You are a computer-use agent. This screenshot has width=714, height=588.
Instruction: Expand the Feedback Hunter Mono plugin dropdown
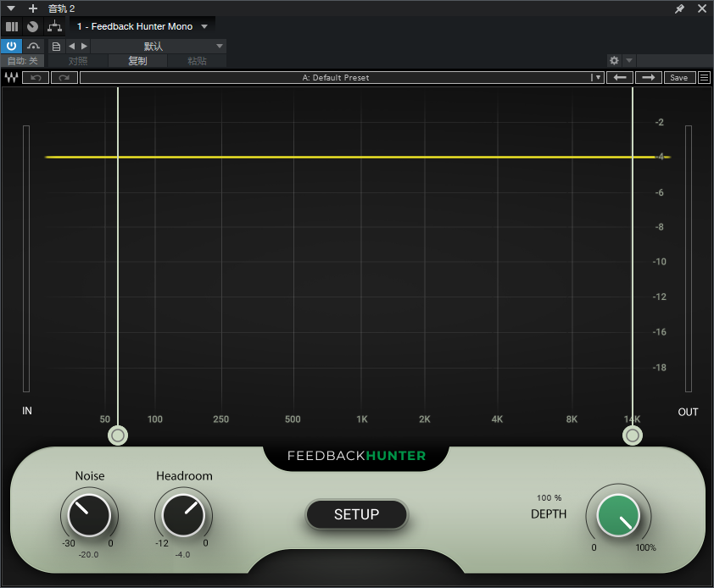coord(204,26)
